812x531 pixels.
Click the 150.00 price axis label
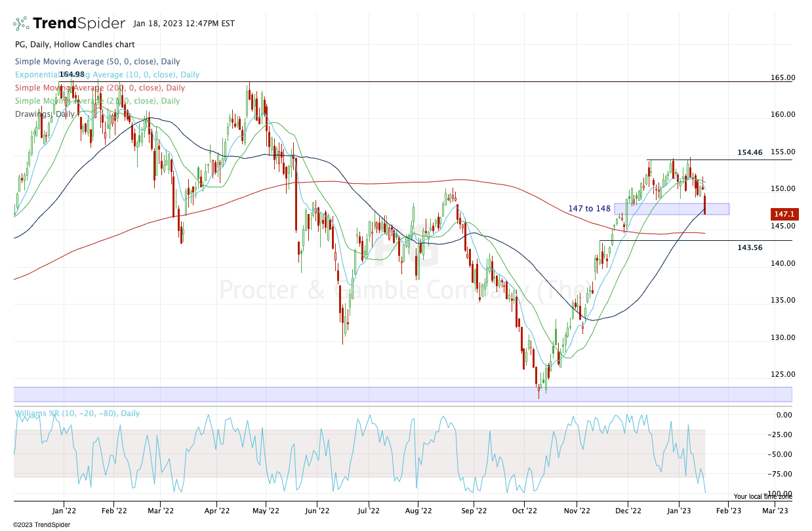coord(782,189)
